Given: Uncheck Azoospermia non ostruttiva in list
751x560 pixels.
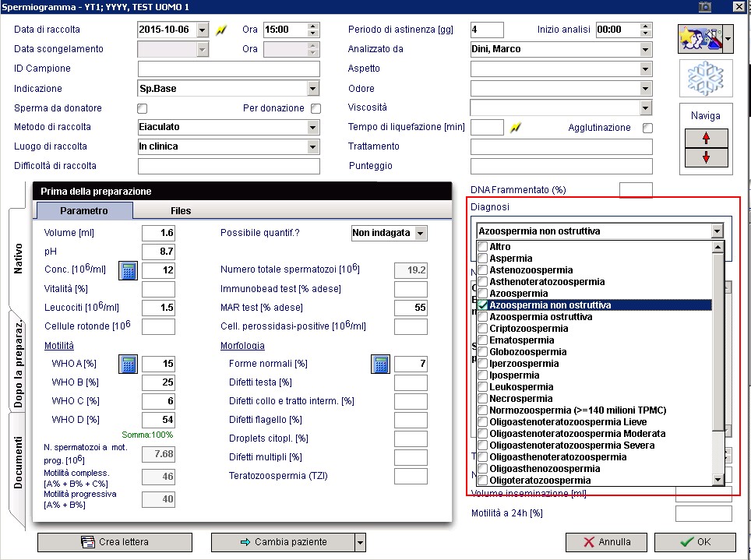Looking at the screenshot, I should pos(483,305).
